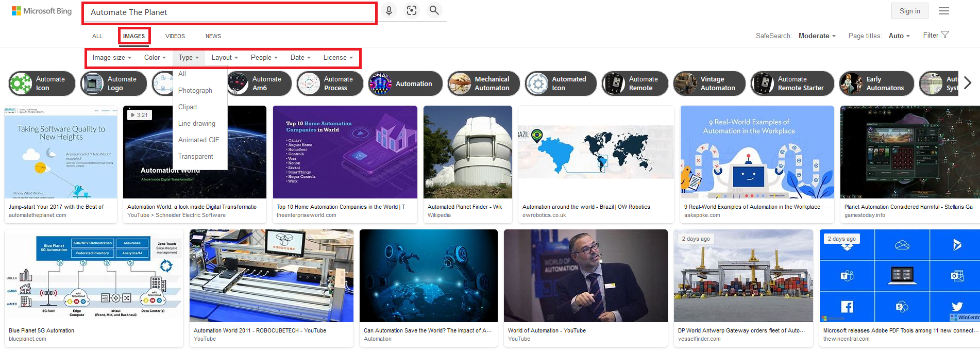Screen dimensions: 980x350
Task: Select the Mechanical Automaton suggestion chip
Action: pyautogui.click(x=483, y=84)
